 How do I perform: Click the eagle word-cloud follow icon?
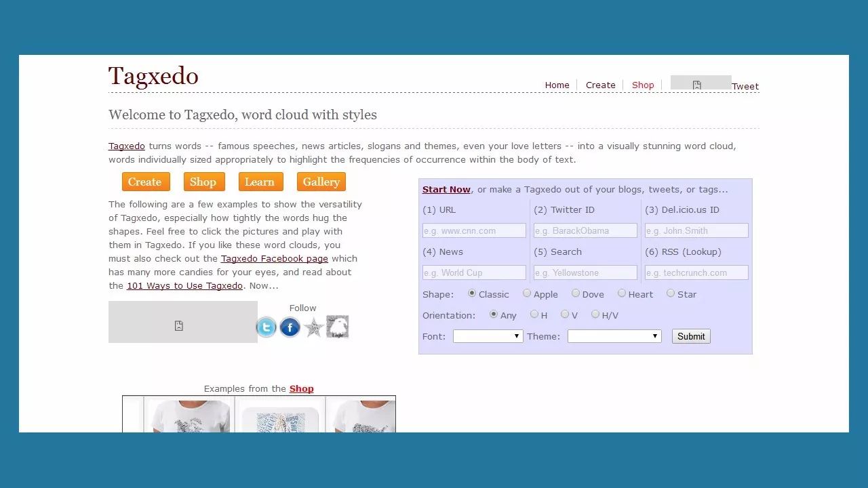(x=337, y=327)
